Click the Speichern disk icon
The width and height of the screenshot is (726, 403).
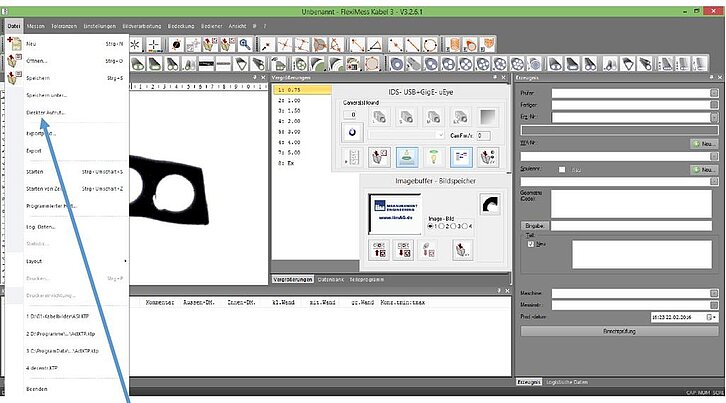13,77
